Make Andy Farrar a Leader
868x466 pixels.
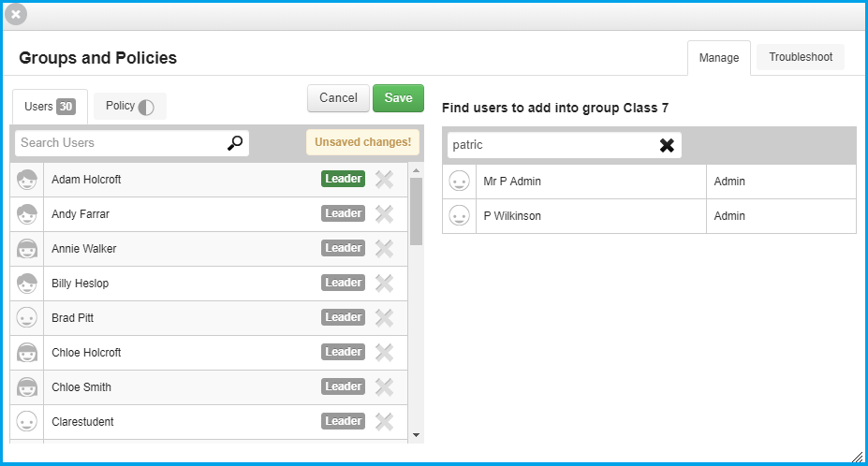coord(344,213)
